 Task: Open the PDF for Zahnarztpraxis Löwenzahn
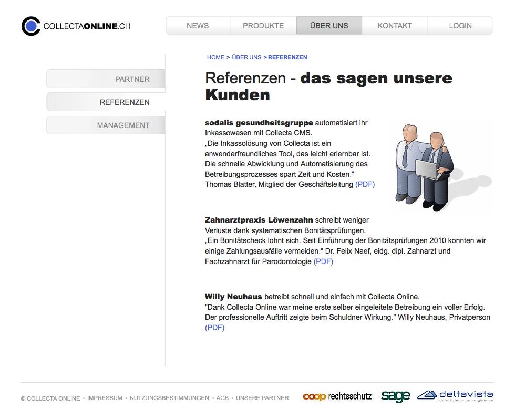coord(323,261)
